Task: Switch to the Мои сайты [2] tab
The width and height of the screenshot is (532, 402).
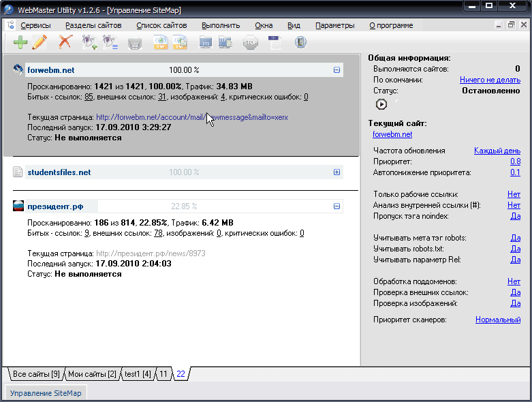Action: coord(91,374)
